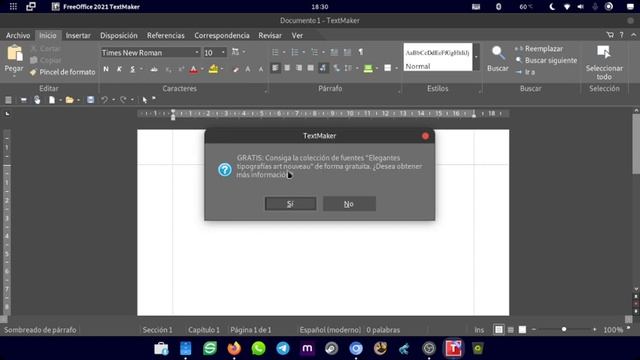Toggle the paragraph marks (¶) icon
Screen dimensions: 640x360
point(360,52)
